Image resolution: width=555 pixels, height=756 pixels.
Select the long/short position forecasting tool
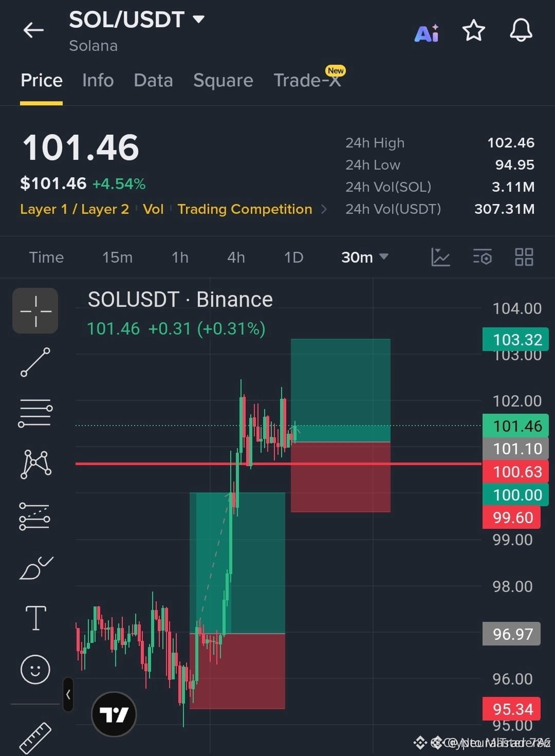pyautogui.click(x=34, y=516)
